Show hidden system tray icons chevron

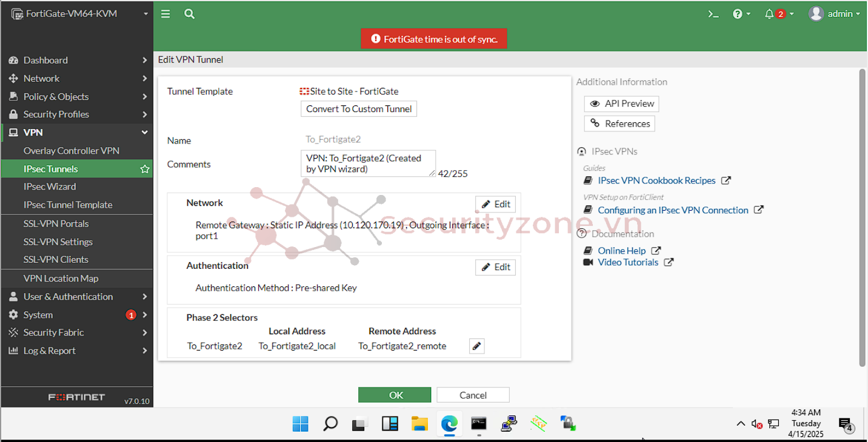point(741,424)
